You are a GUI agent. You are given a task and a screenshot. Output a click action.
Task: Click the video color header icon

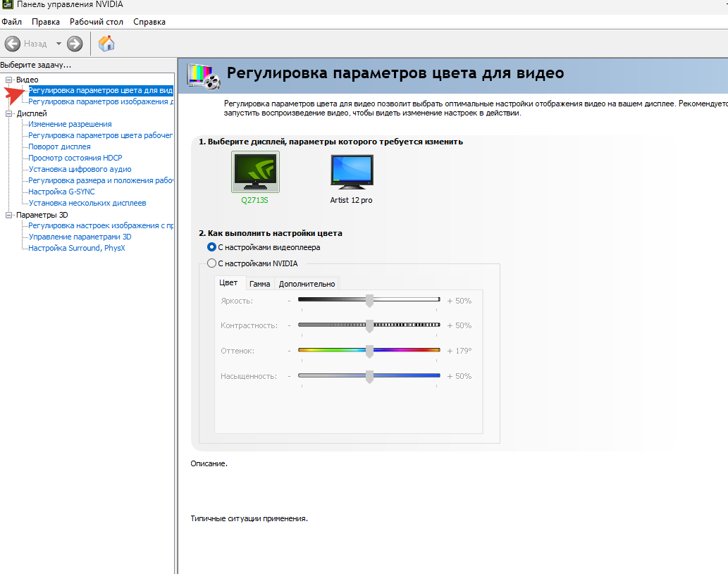coord(203,75)
